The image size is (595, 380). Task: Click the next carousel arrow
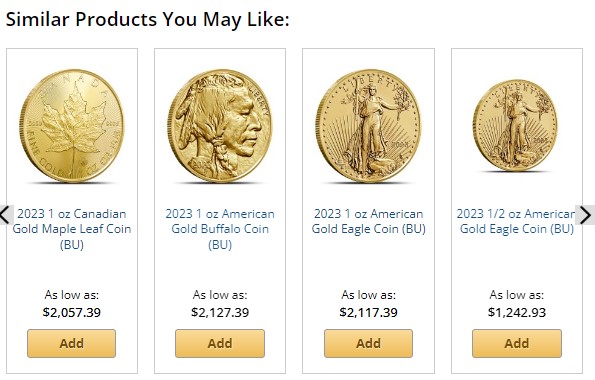pyautogui.click(x=585, y=215)
